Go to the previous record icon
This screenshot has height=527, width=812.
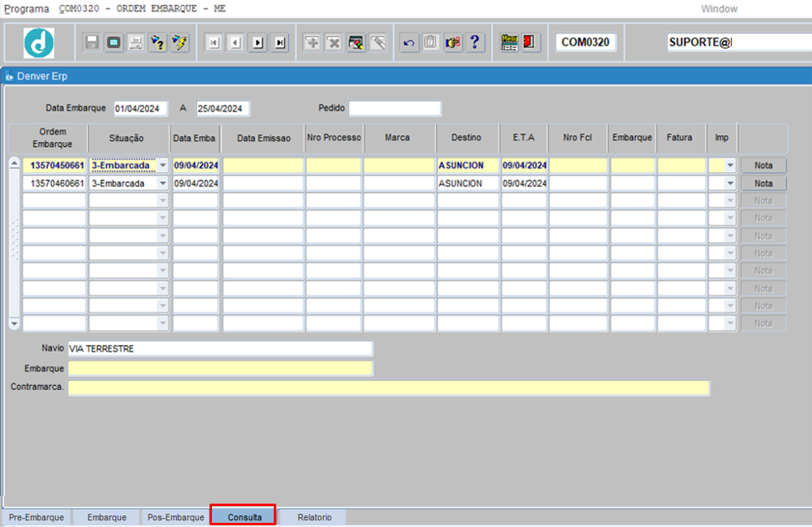coord(235,43)
